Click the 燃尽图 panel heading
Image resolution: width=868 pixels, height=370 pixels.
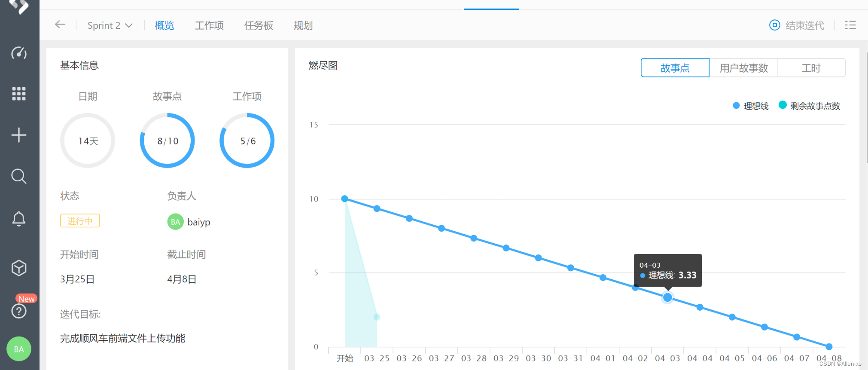point(323,65)
